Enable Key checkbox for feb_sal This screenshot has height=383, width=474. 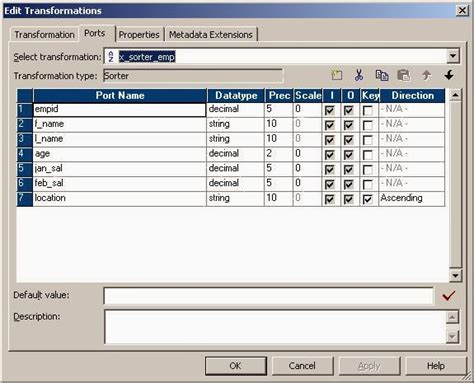tap(368, 184)
